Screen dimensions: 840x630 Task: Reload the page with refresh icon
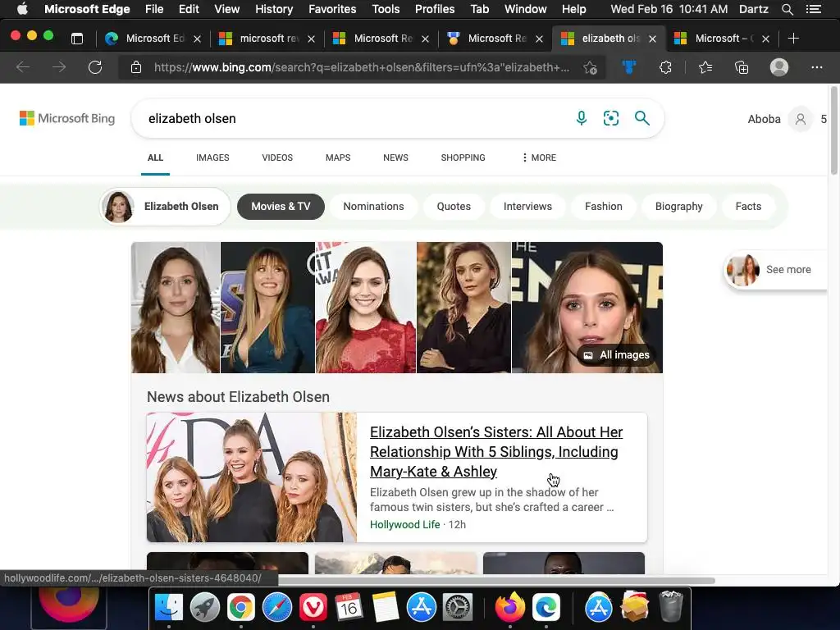(x=95, y=67)
